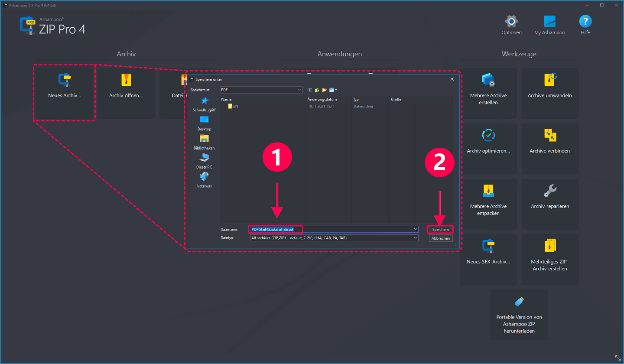624x364 pixels.
Task: Sort by the Größe column header
Action: pos(402,99)
